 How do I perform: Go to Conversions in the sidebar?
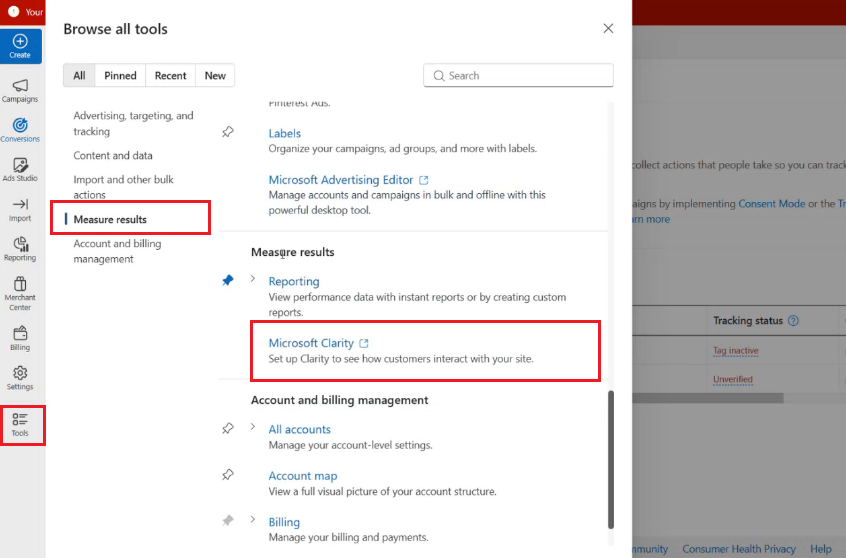[x=20, y=130]
